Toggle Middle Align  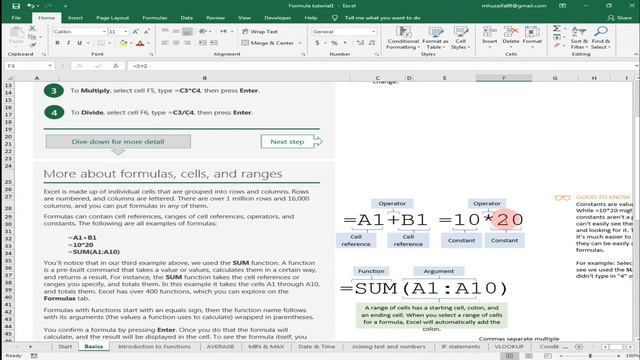(x=176, y=31)
